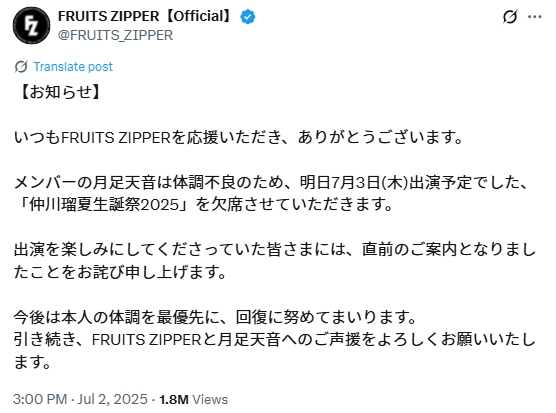Click the icon beside Translate post
556x413 pixels.
[21, 67]
